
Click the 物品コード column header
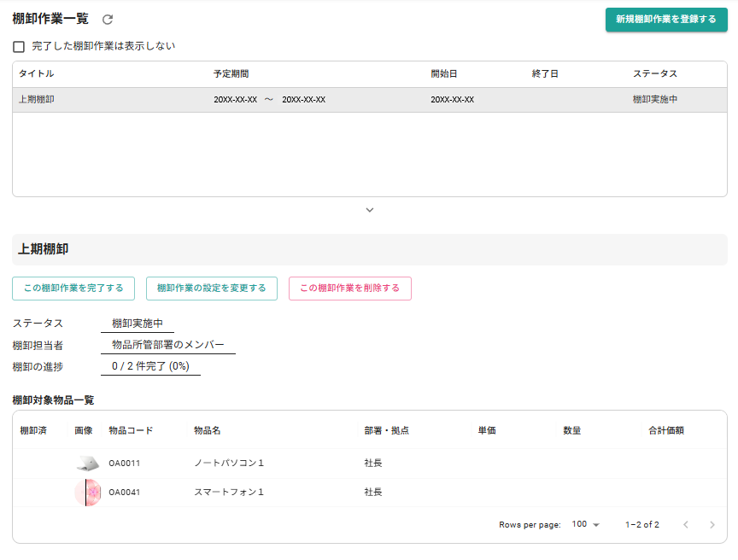coord(131,430)
